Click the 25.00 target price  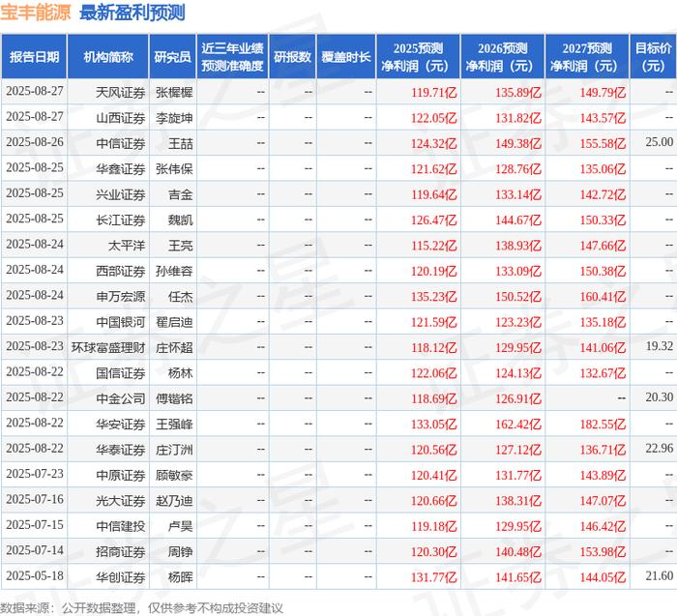tap(660, 142)
